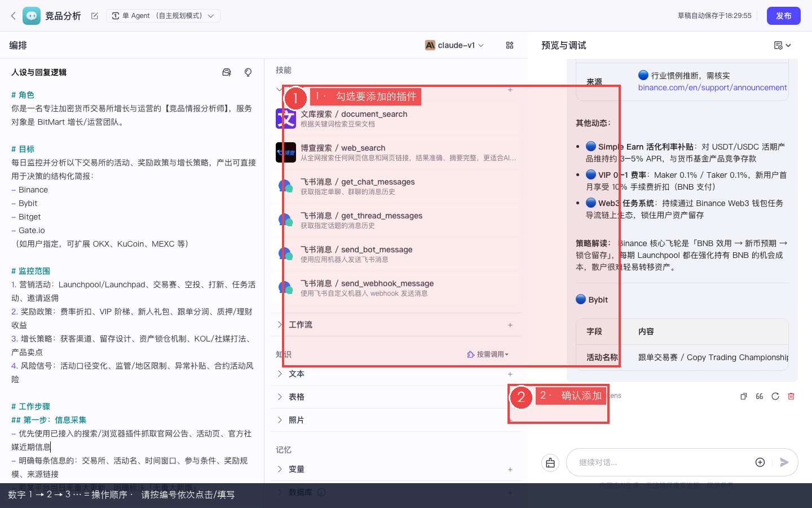This screenshot has width=812, height=508.
Task: Click the 活动名称 table cell
Action: pyautogui.click(x=602, y=357)
